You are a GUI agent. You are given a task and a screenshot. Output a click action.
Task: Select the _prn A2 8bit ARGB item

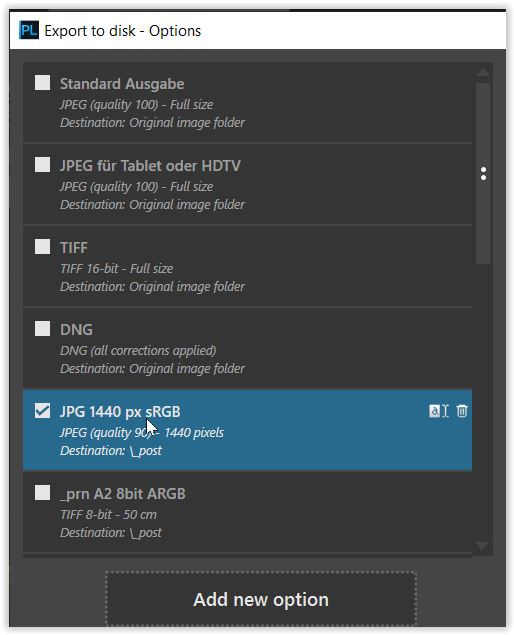[247, 512]
